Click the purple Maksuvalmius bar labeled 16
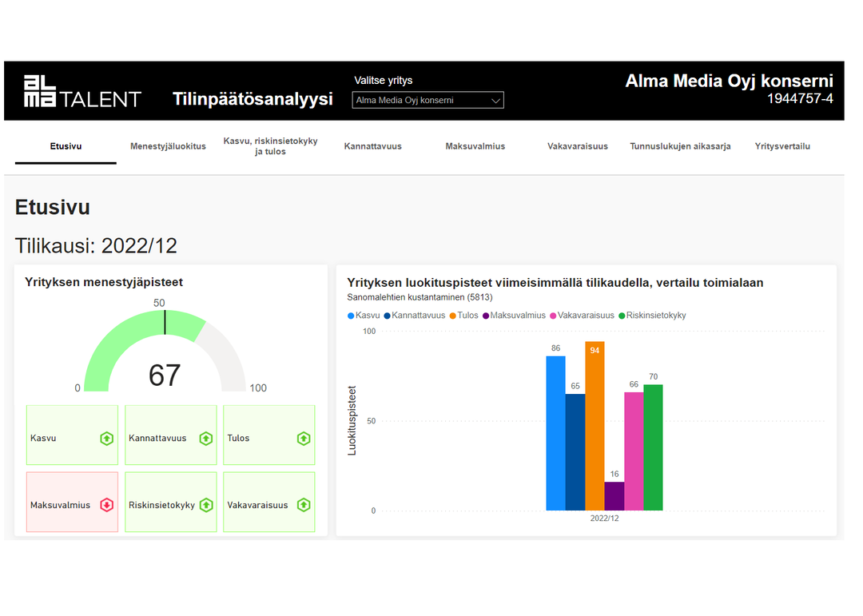The width and height of the screenshot is (863, 616). point(614,496)
